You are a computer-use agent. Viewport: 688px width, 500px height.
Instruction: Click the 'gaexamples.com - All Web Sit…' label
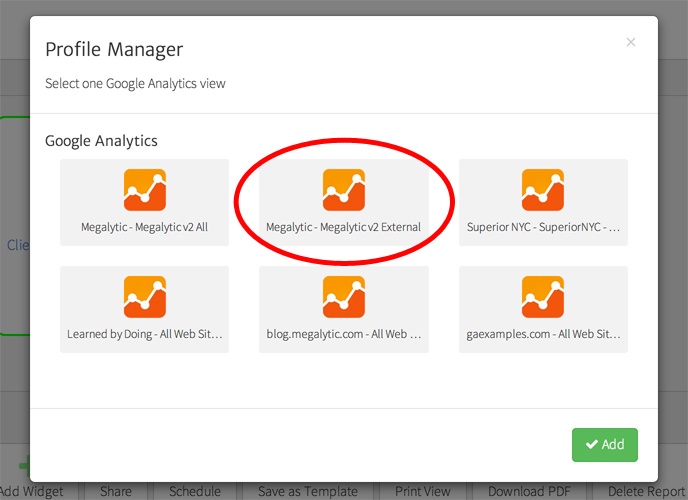click(543, 334)
